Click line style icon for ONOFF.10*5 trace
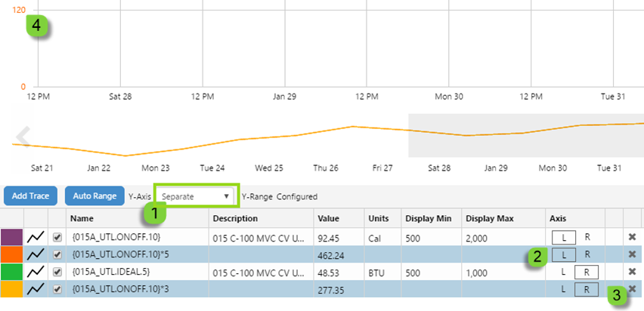The width and height of the screenshot is (644, 311). point(35,254)
